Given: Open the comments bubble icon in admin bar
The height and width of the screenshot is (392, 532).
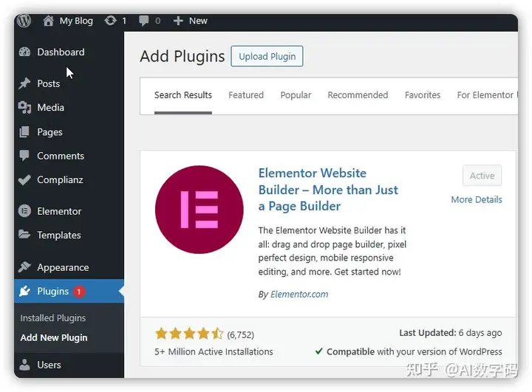Looking at the screenshot, I should tap(143, 21).
